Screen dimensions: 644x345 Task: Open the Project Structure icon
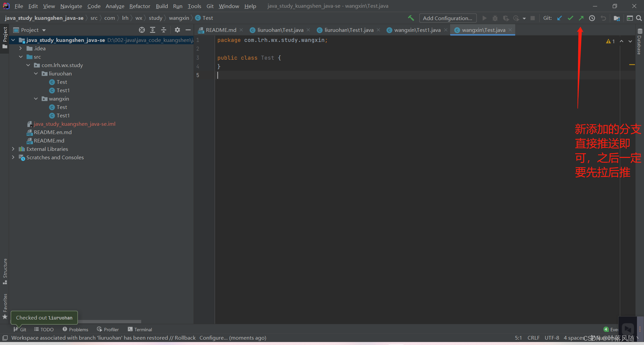coord(617,18)
